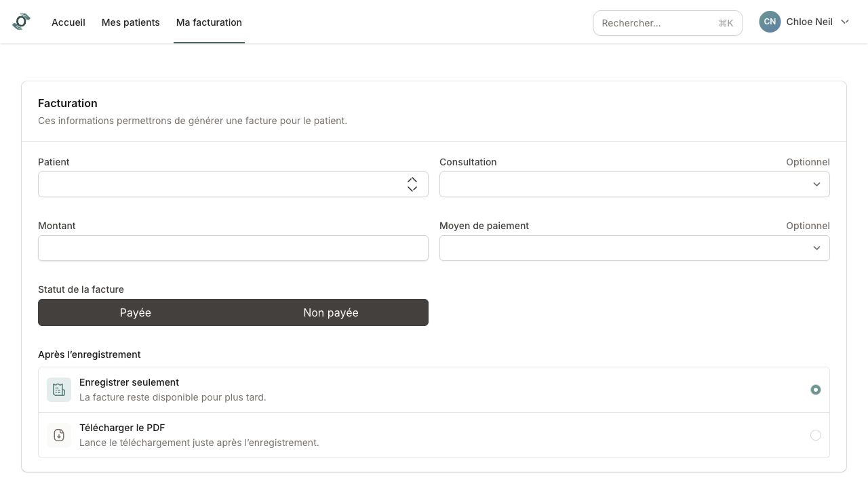868x488 pixels.
Task: Click text 'La facture reste disponible pour plus tard.'
Action: 173,397
